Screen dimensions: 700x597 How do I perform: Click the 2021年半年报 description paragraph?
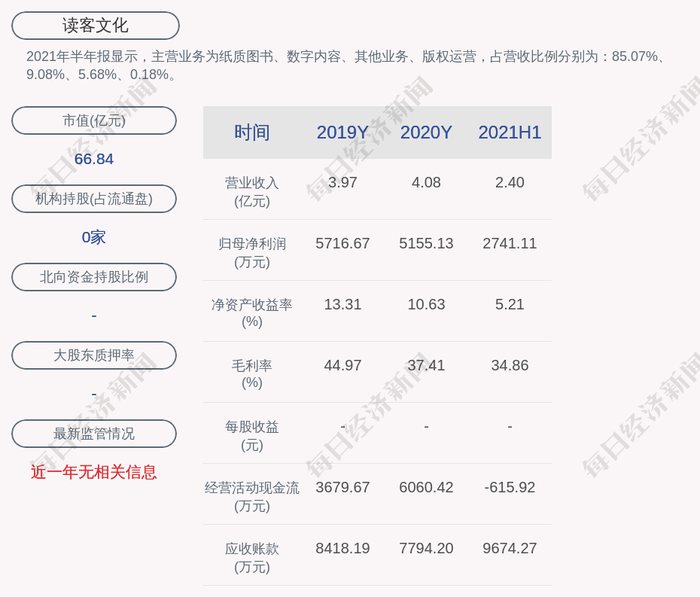(346, 65)
